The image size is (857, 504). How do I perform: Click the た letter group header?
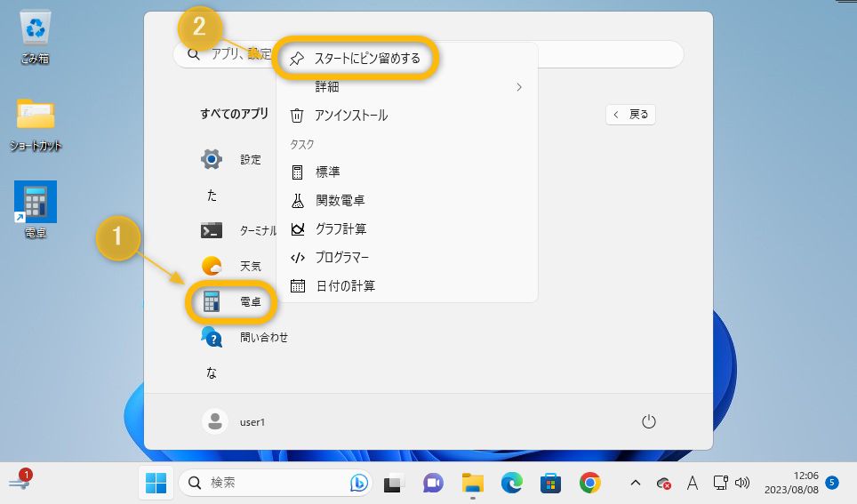coord(212,196)
